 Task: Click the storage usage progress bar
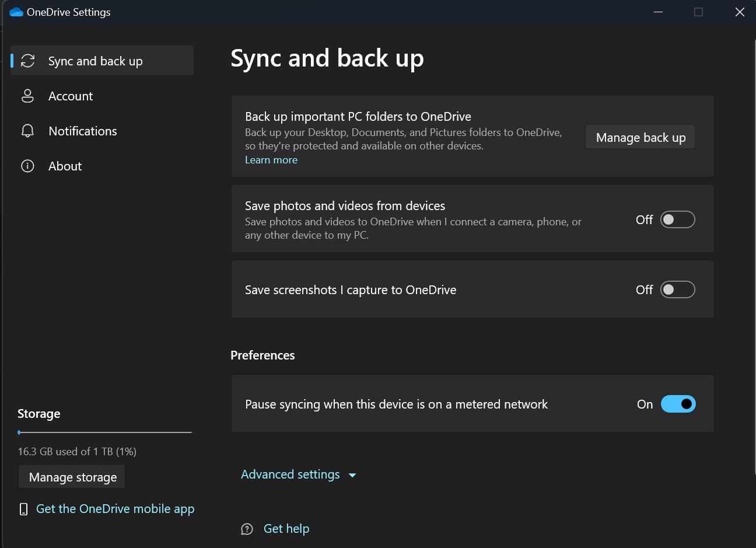click(105, 432)
